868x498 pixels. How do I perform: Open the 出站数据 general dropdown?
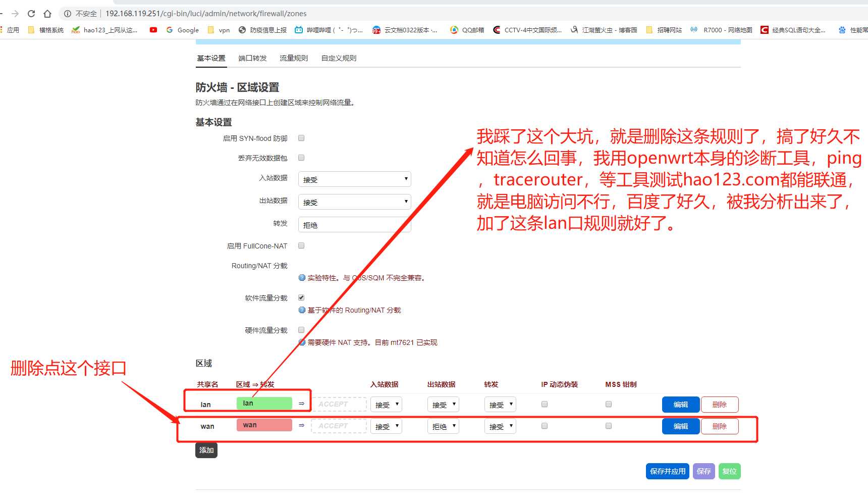(355, 202)
